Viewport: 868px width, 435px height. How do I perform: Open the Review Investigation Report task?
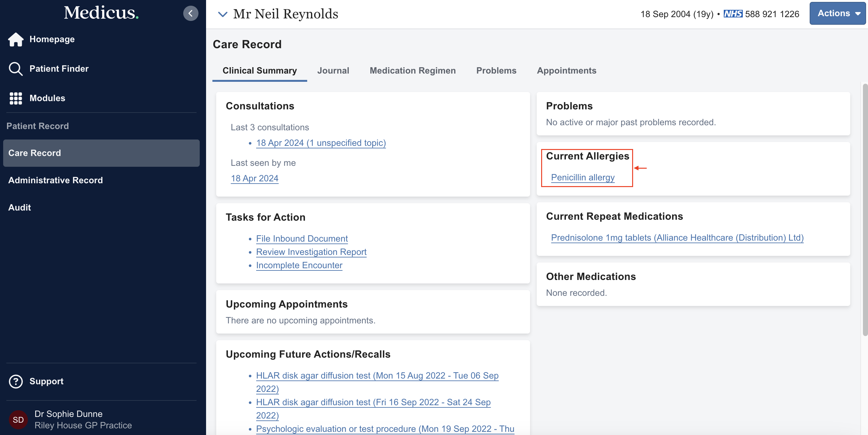pos(311,252)
